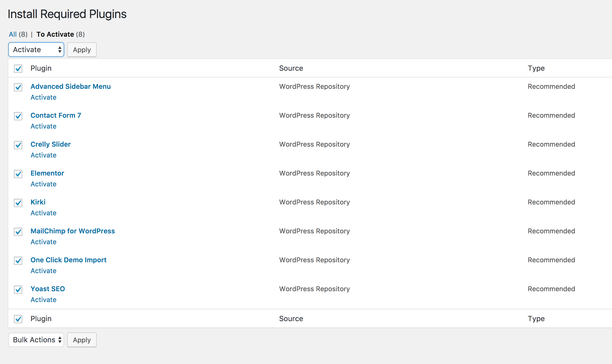Toggle select-all checkbox in table footer
This screenshot has height=364, width=612.
pyautogui.click(x=18, y=319)
